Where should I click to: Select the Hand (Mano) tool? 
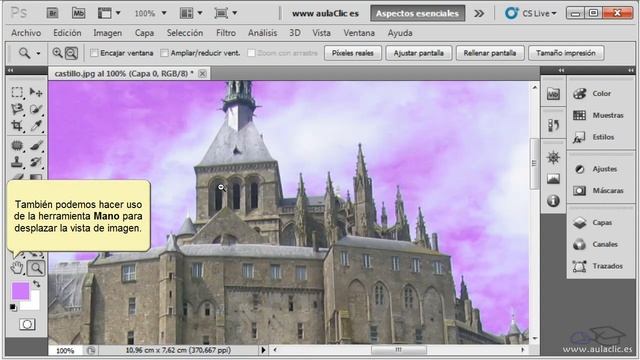coord(17,268)
